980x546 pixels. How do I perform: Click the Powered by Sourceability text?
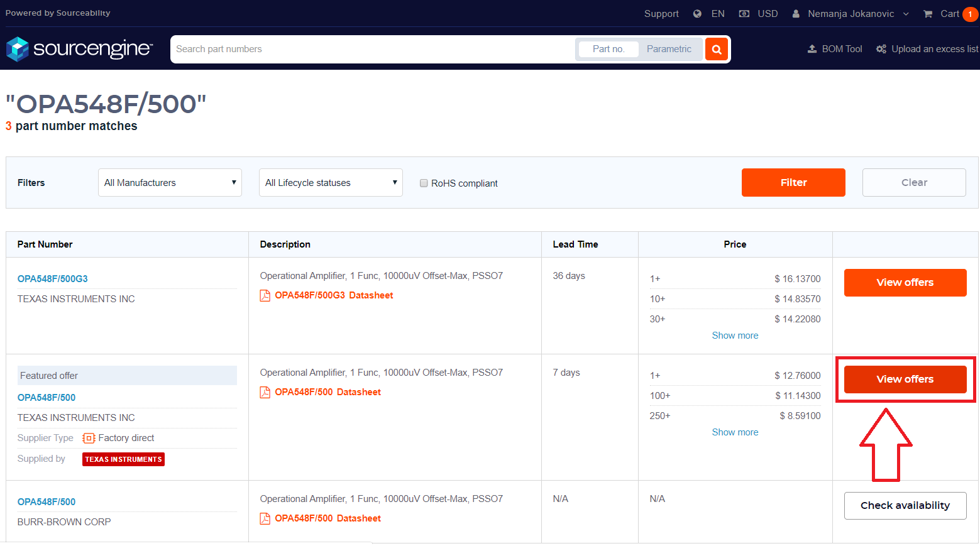point(58,13)
